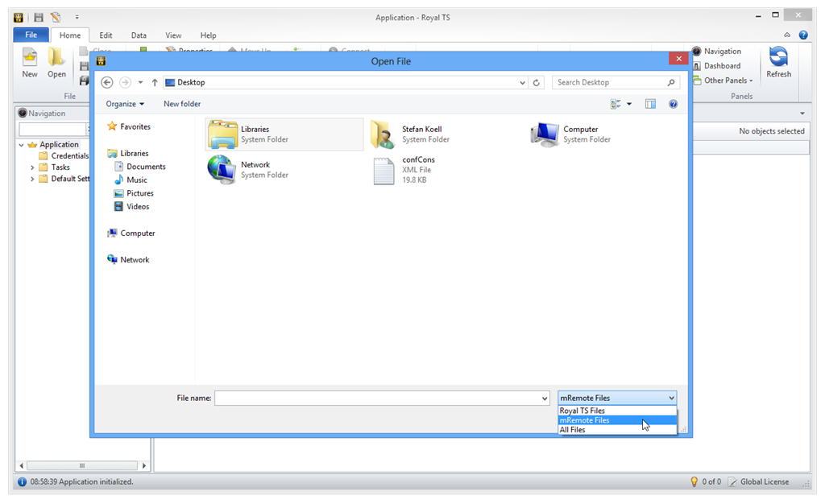Click the Navigation panel search field
The height and width of the screenshot is (504, 825).
pyautogui.click(x=52, y=129)
